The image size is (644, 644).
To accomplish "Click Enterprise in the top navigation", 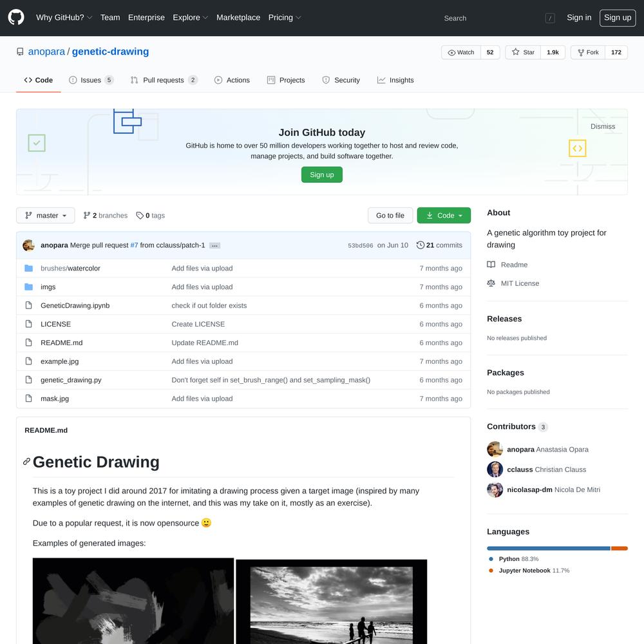I will [x=146, y=17].
